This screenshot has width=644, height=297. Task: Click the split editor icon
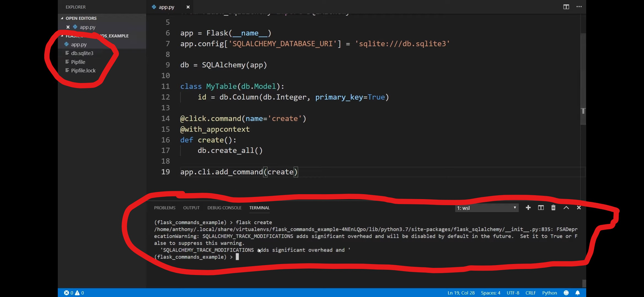coord(566,7)
